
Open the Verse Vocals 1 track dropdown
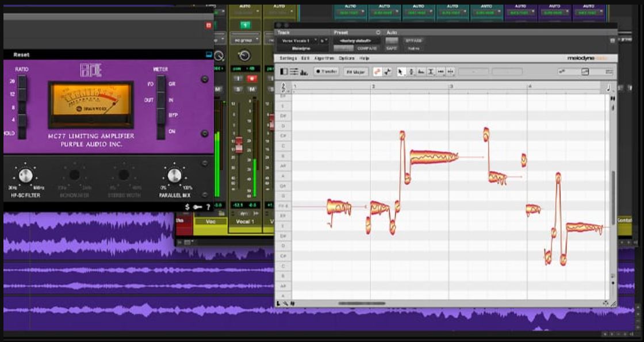click(297, 41)
